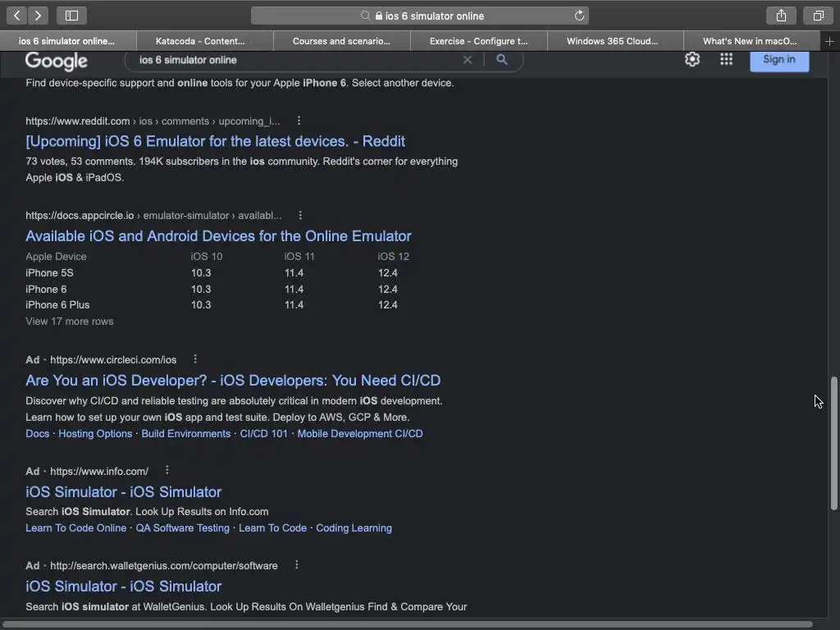The width and height of the screenshot is (840, 630).
Task: Click the iOS 12 column header
Action: [393, 257]
